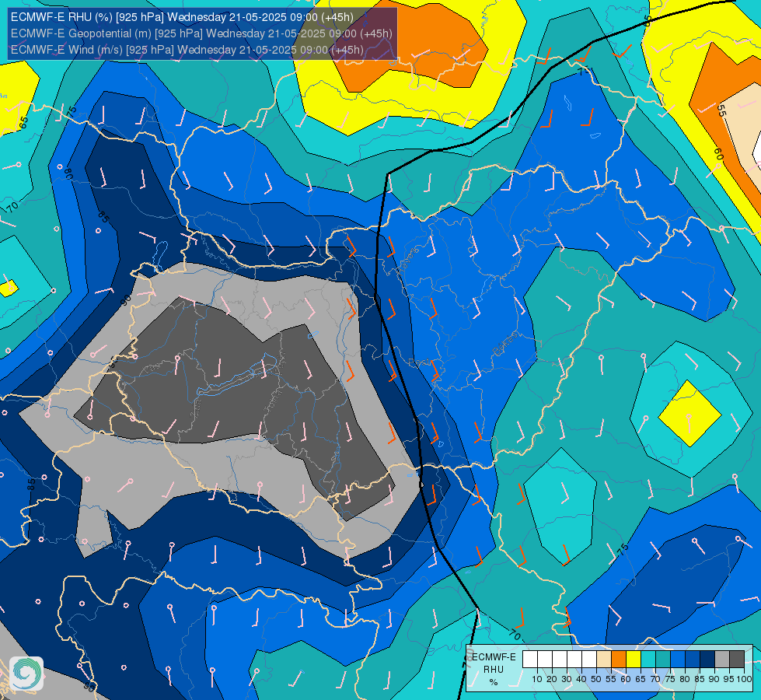
Task: Click the light gray 90-95% legend swatch
Action: pos(722,660)
